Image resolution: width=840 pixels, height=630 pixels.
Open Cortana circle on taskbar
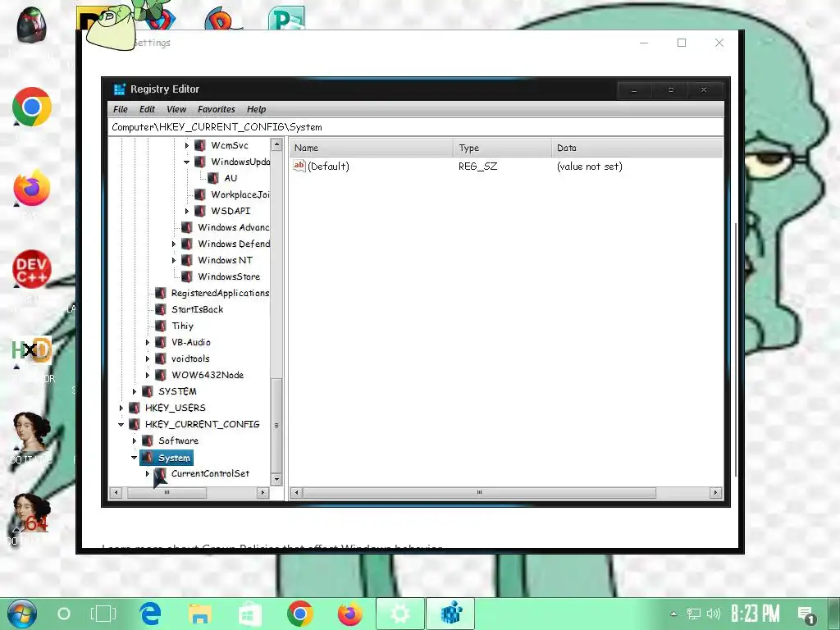[64, 614]
